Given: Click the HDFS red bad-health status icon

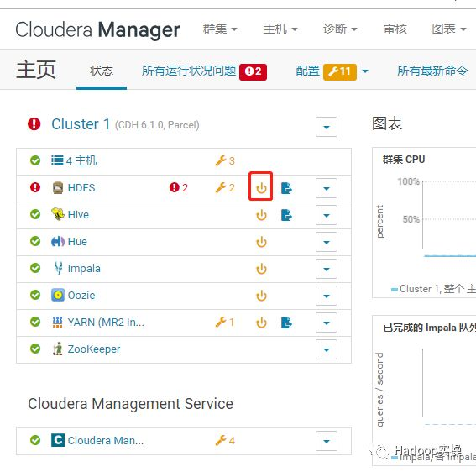Looking at the screenshot, I should click(x=35, y=187).
